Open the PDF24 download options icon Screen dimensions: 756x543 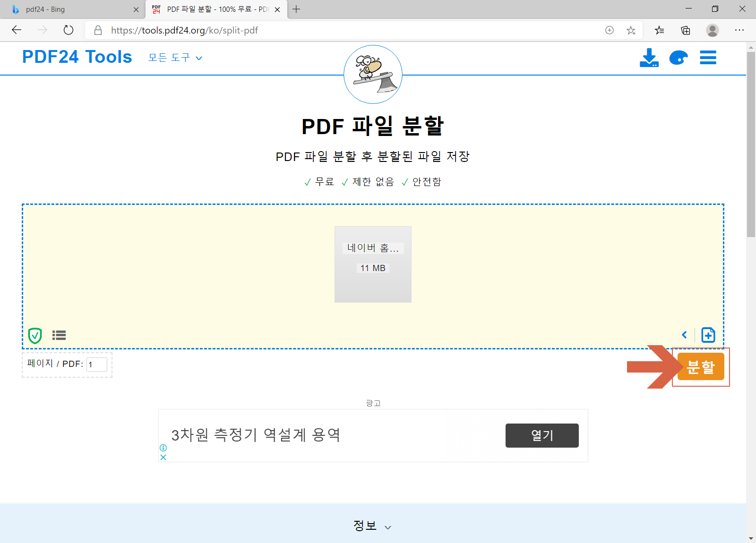[x=649, y=58]
